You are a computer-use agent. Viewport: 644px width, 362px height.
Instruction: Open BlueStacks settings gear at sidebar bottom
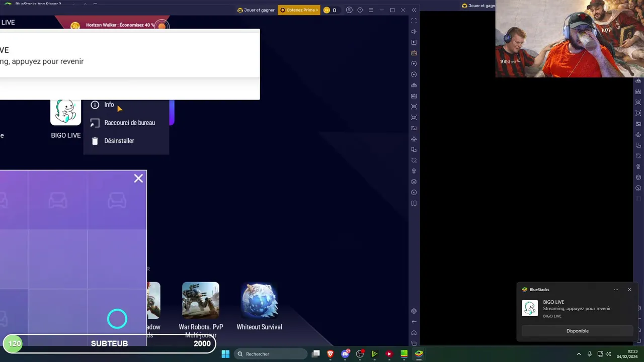pyautogui.click(x=414, y=311)
